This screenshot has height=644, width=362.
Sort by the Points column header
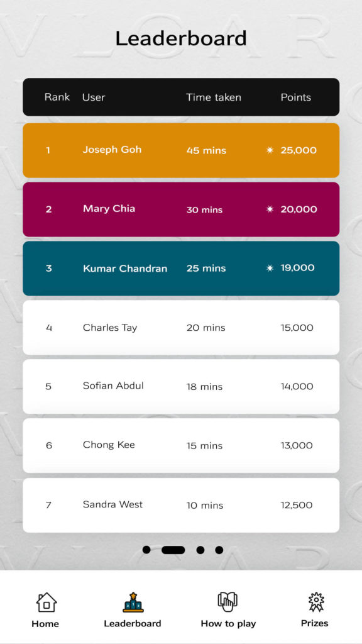coord(296,97)
